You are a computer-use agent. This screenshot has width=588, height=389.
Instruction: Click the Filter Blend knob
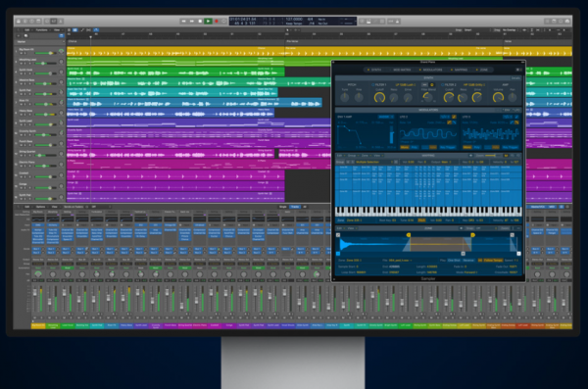[x=427, y=97]
